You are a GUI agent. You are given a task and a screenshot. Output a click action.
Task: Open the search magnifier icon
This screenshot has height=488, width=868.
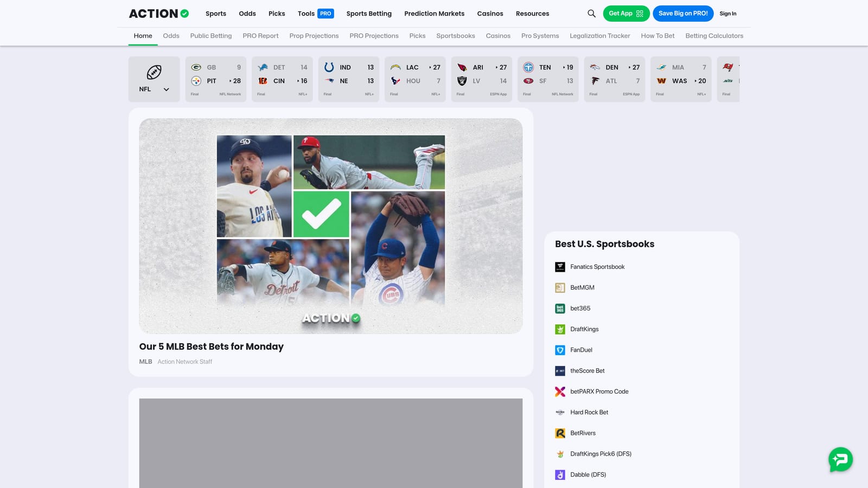tap(591, 14)
